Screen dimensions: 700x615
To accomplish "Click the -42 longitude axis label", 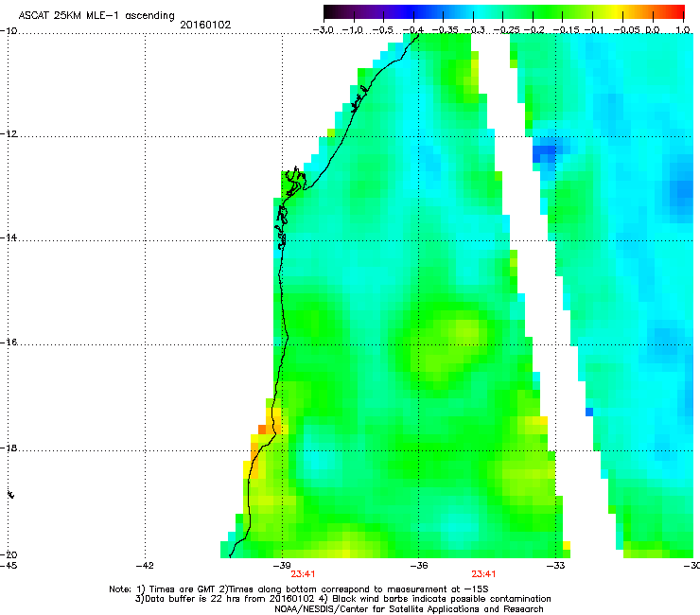I will 145,566.
